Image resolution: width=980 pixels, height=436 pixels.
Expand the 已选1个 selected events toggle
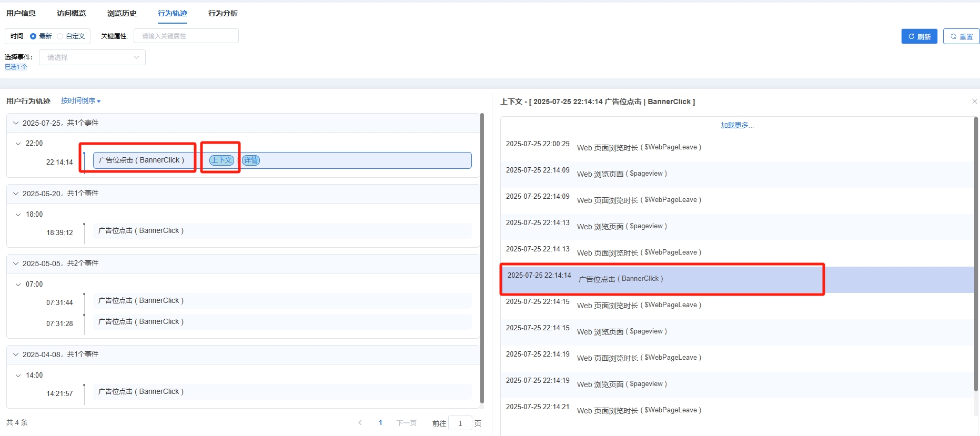pyautogui.click(x=16, y=67)
